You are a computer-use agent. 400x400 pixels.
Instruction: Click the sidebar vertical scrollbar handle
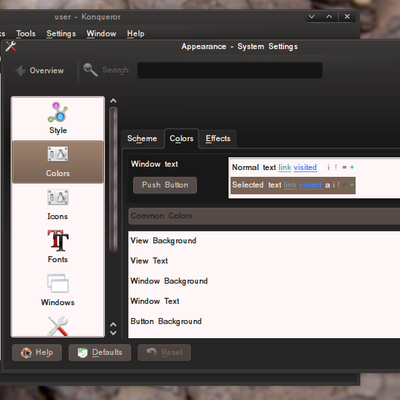click(x=113, y=179)
